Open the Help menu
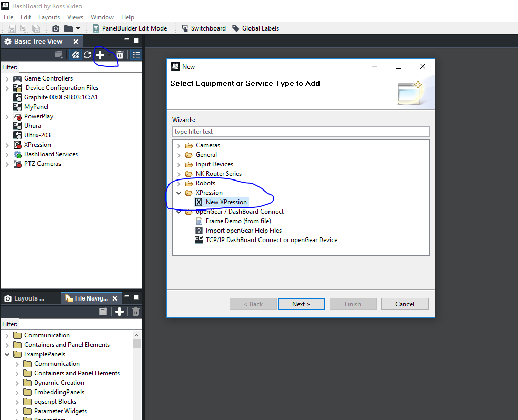The width and height of the screenshot is (518, 420). [x=127, y=17]
